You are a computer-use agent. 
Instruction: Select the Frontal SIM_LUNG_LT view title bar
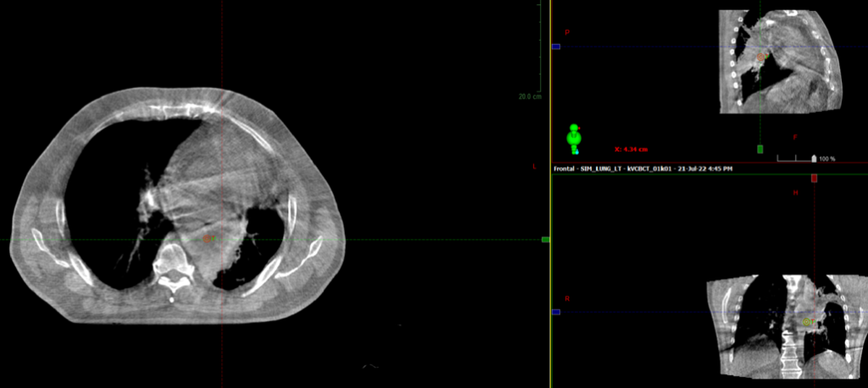pyautogui.click(x=643, y=169)
